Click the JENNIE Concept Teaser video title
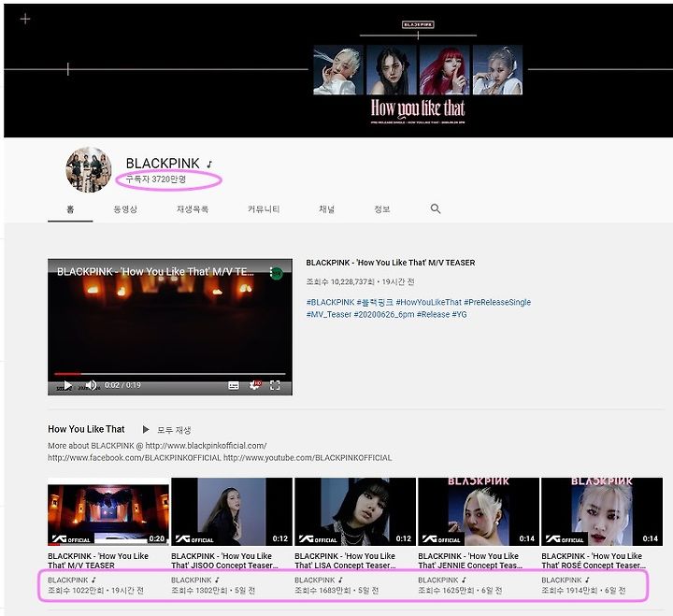 coord(470,561)
